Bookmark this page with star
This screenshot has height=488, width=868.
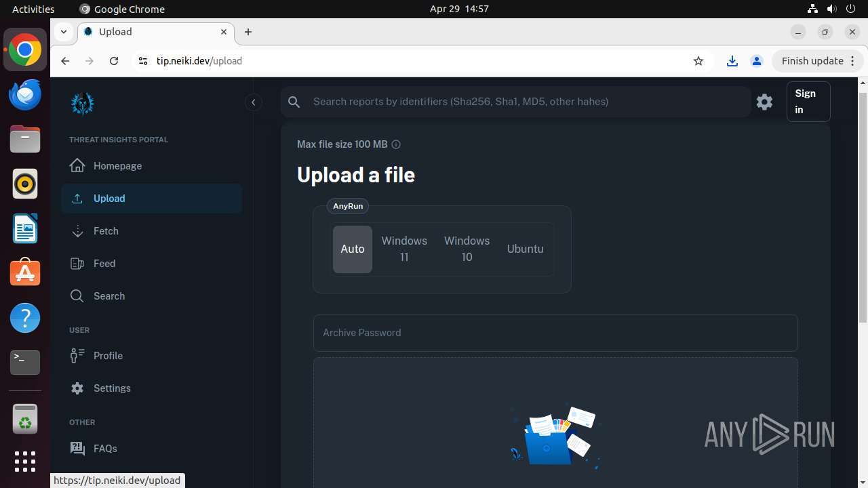point(698,61)
